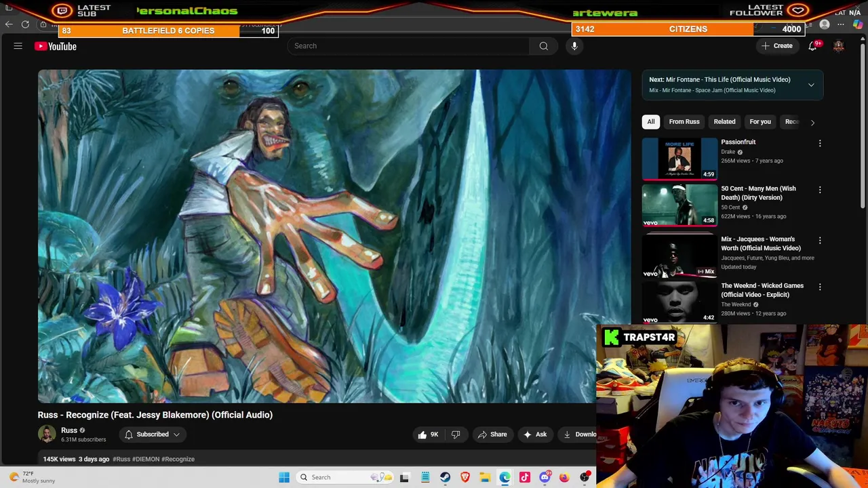Viewport: 868px width, 488px height.
Task: Open Russ channel avatar below video
Action: click(47, 434)
